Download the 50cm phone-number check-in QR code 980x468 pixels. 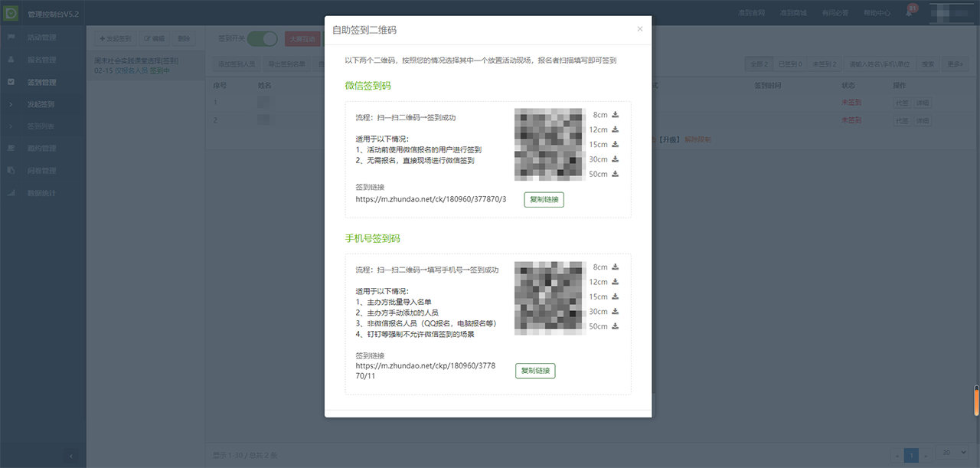[x=616, y=326]
